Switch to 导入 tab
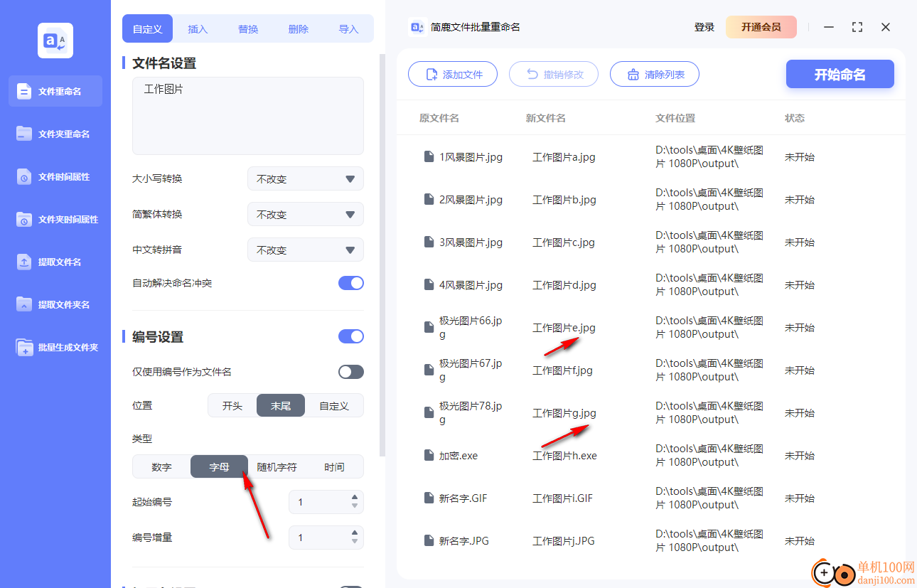917x588 pixels. click(x=348, y=29)
